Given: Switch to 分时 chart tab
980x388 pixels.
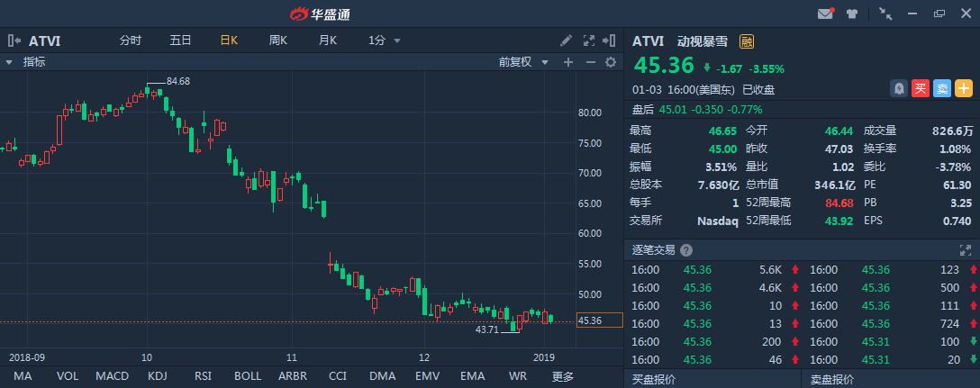Looking at the screenshot, I should [131, 41].
